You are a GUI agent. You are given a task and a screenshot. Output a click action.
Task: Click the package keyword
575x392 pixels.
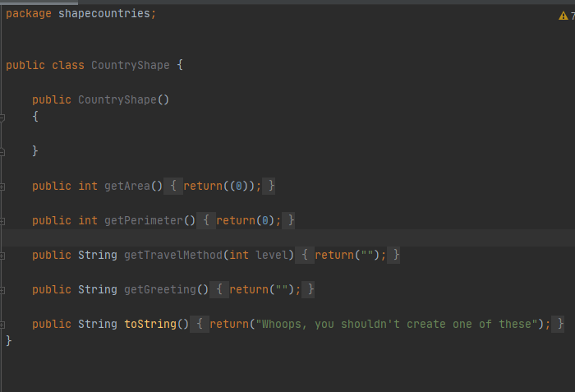tap(29, 14)
